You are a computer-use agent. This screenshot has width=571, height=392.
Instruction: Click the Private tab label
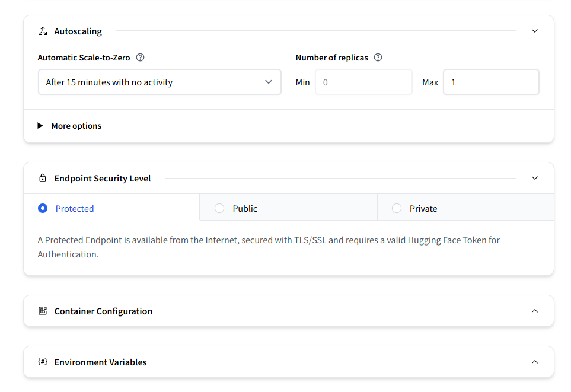[x=423, y=209]
